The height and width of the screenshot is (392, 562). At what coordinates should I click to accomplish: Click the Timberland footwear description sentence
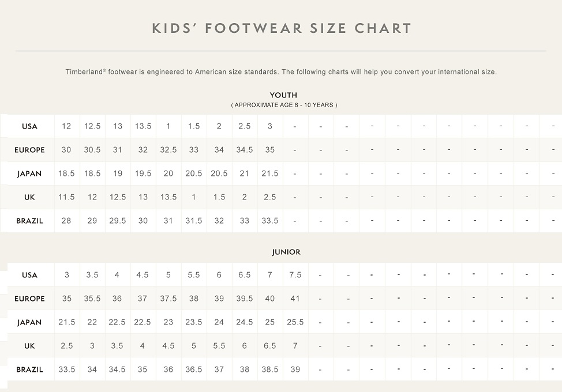point(281,72)
